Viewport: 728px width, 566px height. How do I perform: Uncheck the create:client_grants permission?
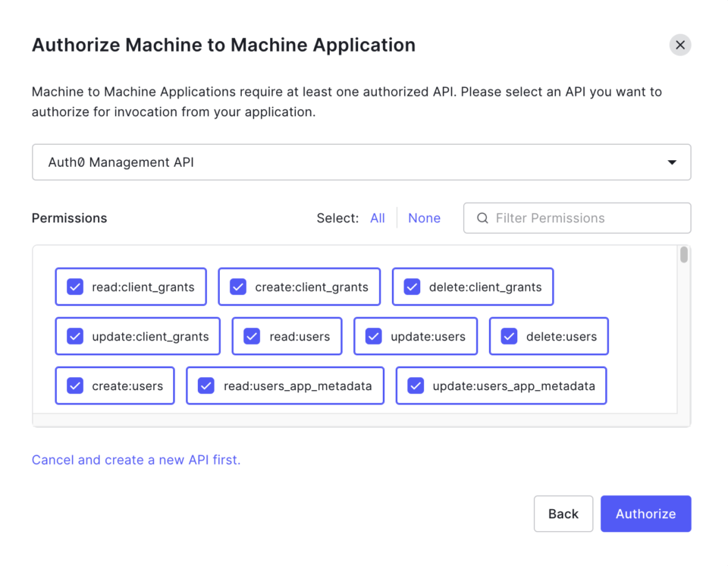(237, 287)
